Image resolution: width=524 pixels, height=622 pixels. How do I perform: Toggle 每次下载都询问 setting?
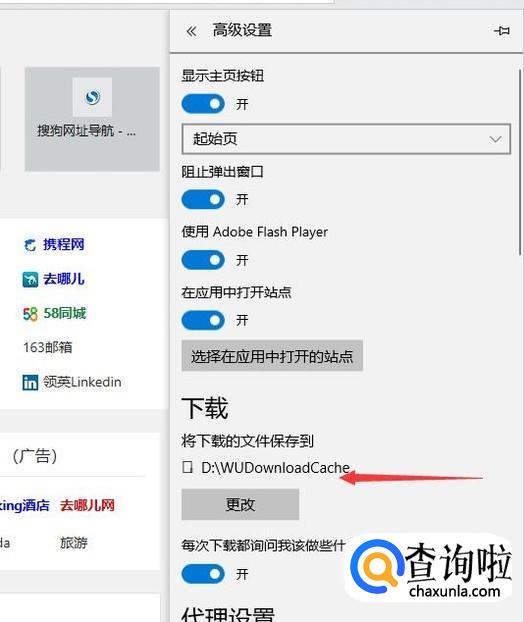pos(203,574)
